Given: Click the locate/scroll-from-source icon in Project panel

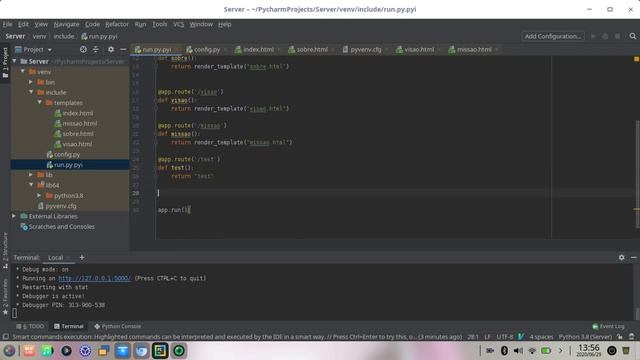Looking at the screenshot, I should click(83, 49).
